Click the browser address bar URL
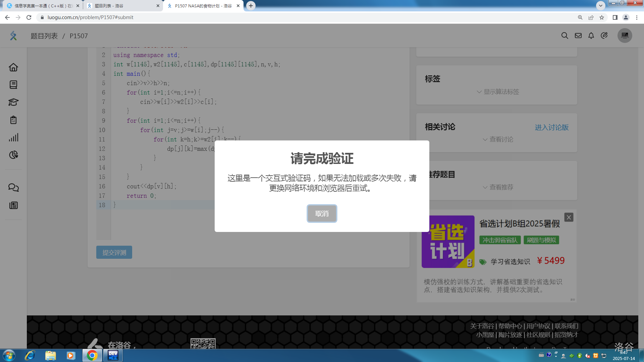This screenshot has height=362, width=644. (x=91, y=17)
